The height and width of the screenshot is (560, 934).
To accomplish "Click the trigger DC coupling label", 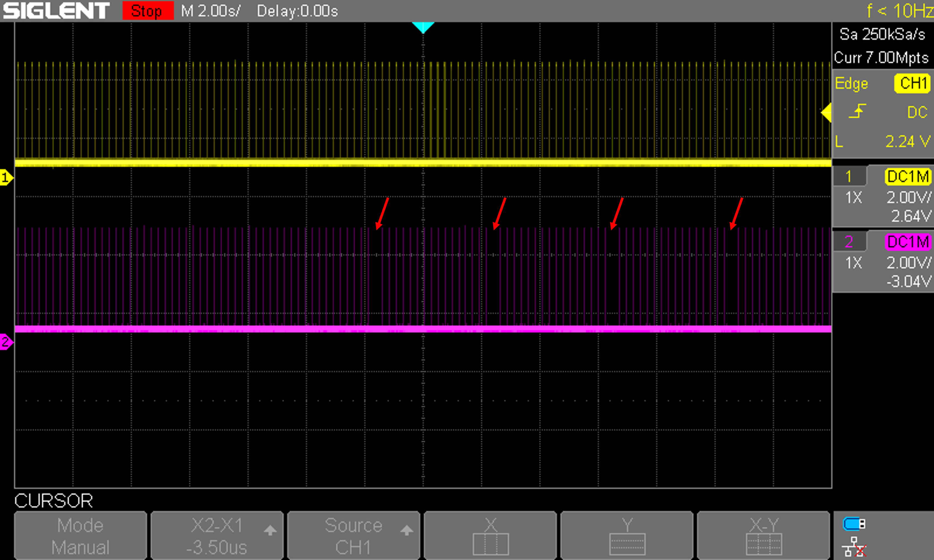I will (917, 112).
